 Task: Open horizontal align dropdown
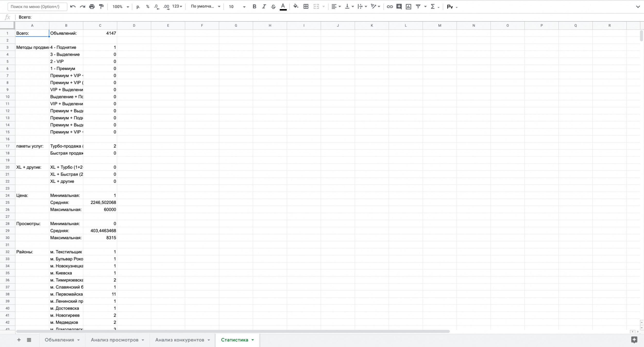pos(336,7)
